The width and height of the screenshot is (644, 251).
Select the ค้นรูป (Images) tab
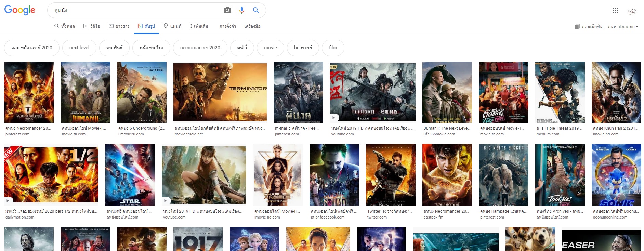point(146,26)
